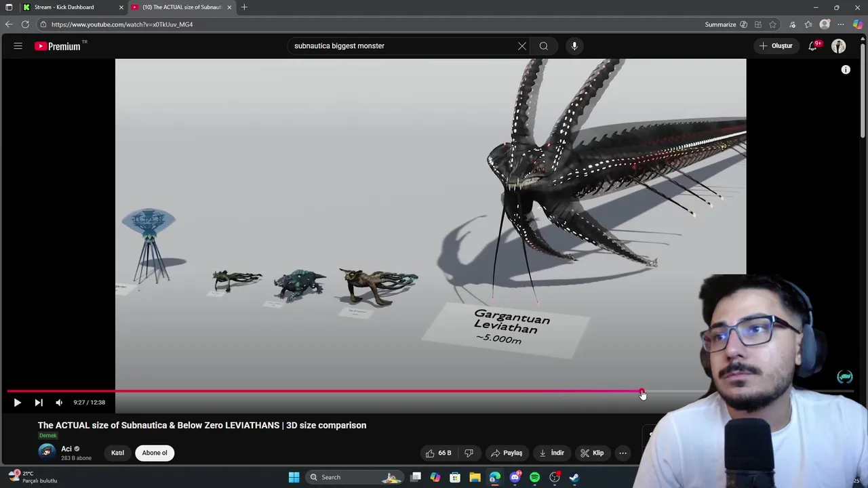Download the video with İndir
868x488 pixels.
tap(551, 453)
